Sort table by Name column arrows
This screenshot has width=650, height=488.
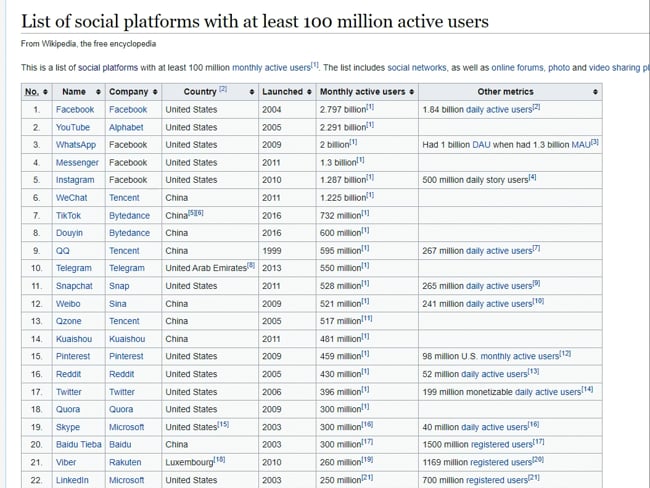[x=98, y=92]
